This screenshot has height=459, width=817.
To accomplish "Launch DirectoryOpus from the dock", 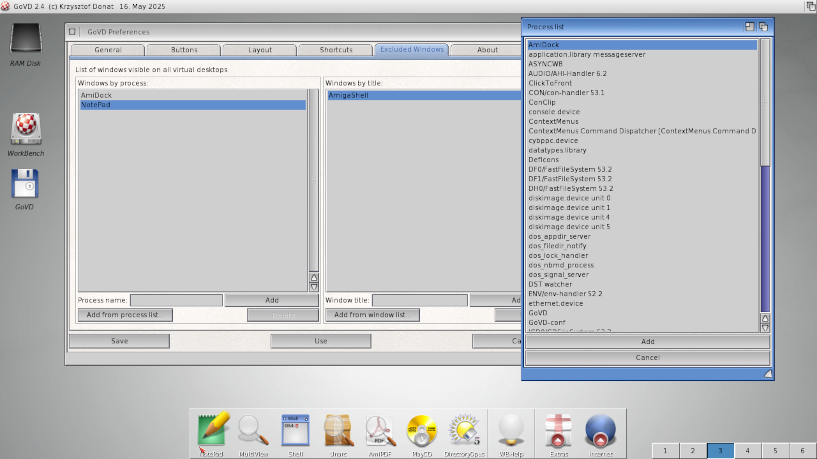I will pos(464,430).
